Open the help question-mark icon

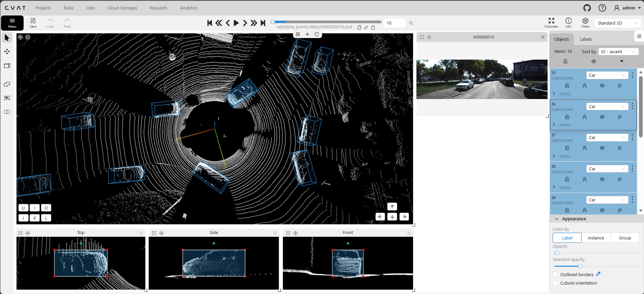(602, 8)
